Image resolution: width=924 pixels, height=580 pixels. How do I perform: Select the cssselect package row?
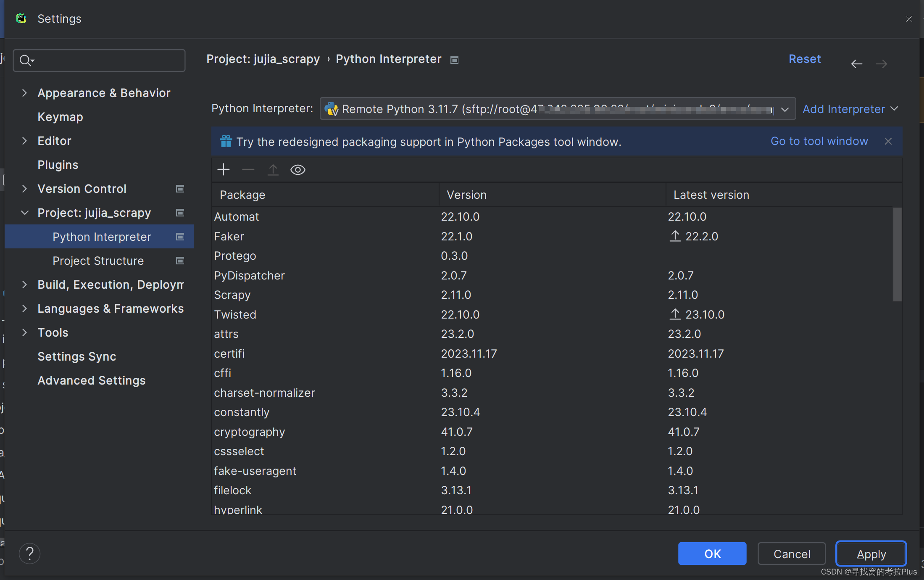(552, 451)
